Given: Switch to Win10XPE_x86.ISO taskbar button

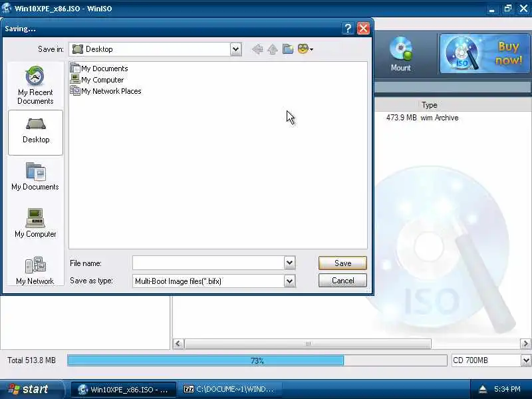Looking at the screenshot, I should [123, 389].
